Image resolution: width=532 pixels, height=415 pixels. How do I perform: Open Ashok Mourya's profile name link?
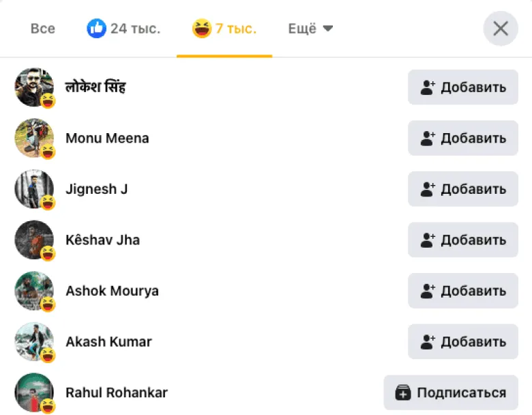pyautogui.click(x=112, y=291)
